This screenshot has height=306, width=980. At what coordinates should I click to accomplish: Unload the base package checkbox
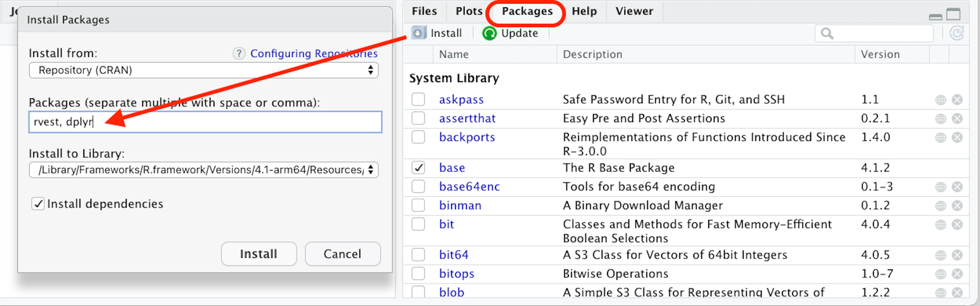(x=418, y=168)
